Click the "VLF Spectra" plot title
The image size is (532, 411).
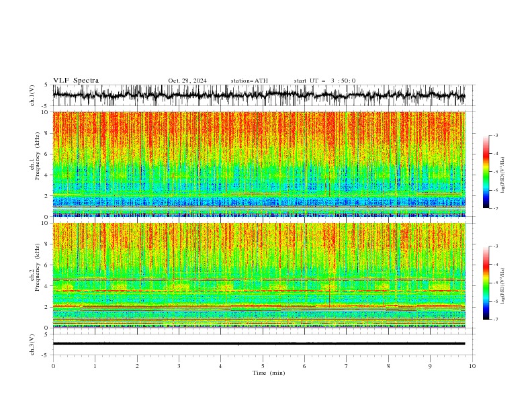coord(76,81)
